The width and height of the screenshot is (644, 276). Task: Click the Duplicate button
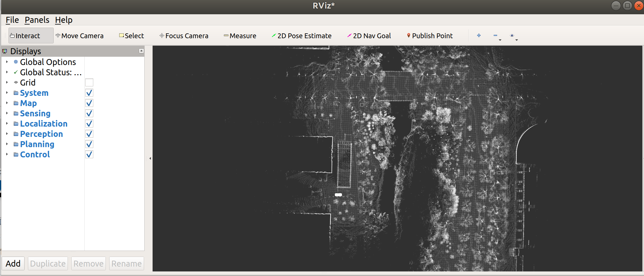click(x=48, y=263)
